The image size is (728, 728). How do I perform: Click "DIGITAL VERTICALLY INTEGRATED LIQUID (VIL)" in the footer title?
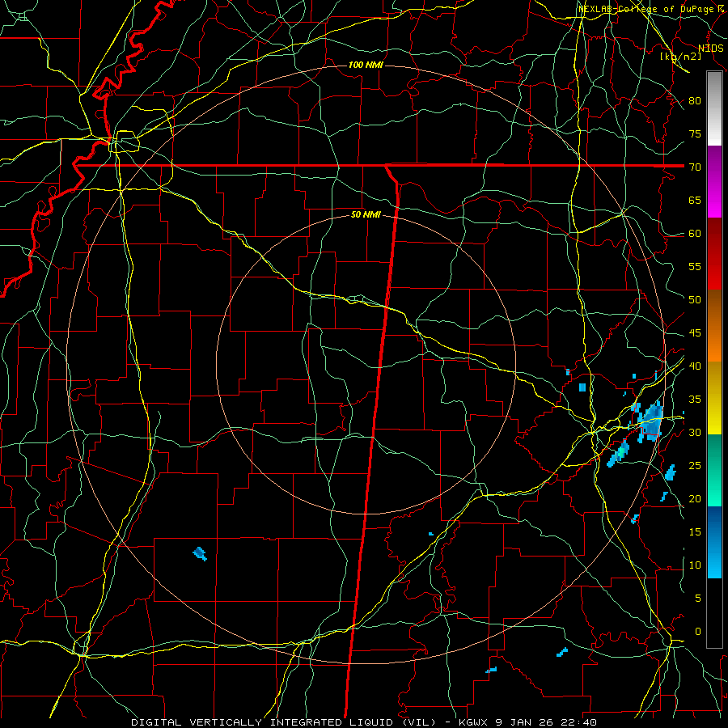(x=283, y=722)
